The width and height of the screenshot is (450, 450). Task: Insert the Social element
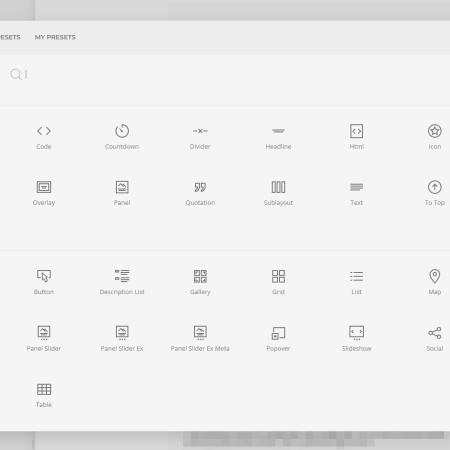(435, 339)
